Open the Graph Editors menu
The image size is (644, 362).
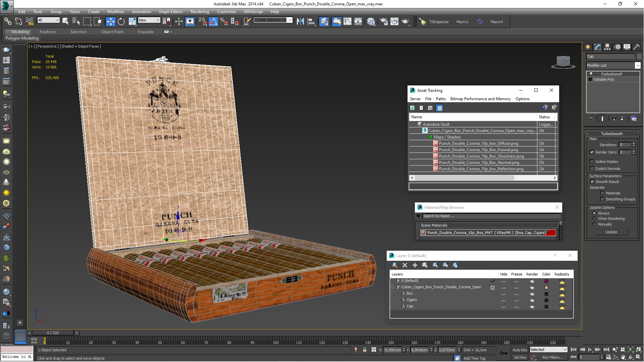coord(171,11)
